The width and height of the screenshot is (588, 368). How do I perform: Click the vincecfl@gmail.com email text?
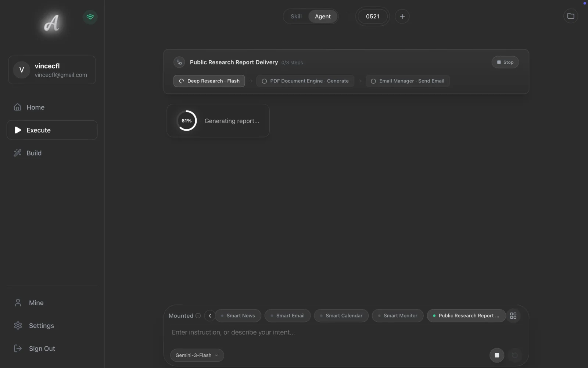61,75
